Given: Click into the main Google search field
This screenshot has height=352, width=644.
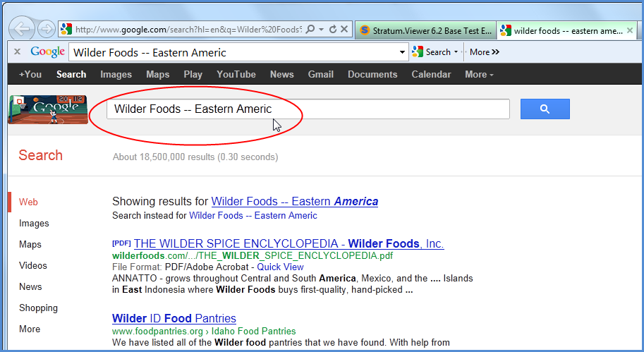Looking at the screenshot, I should pos(308,109).
